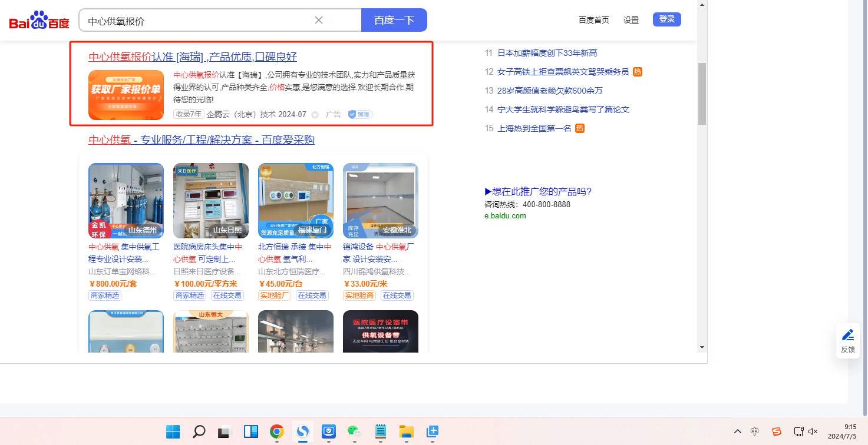
Task: Toggle Chinese input mode indicator 中
Action: tap(755, 431)
